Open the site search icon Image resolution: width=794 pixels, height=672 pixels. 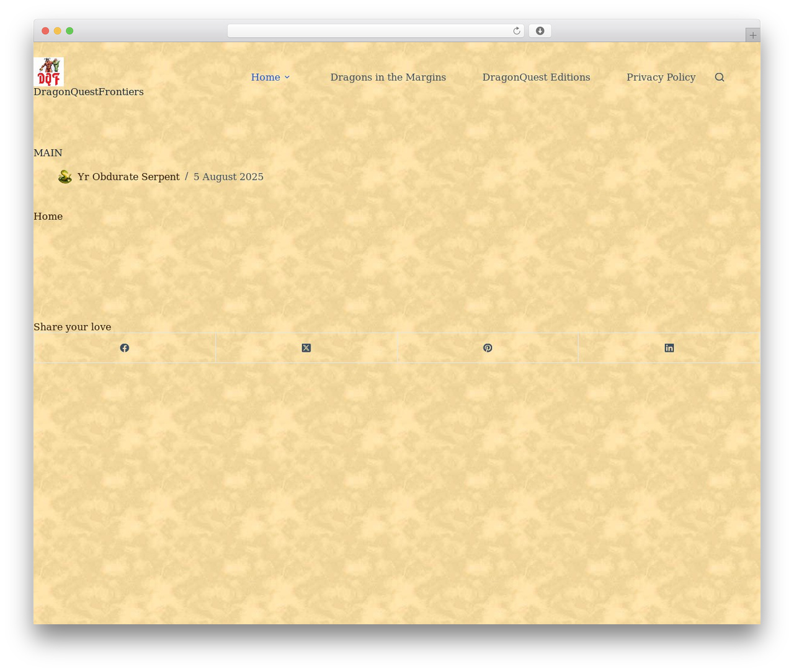pos(720,77)
